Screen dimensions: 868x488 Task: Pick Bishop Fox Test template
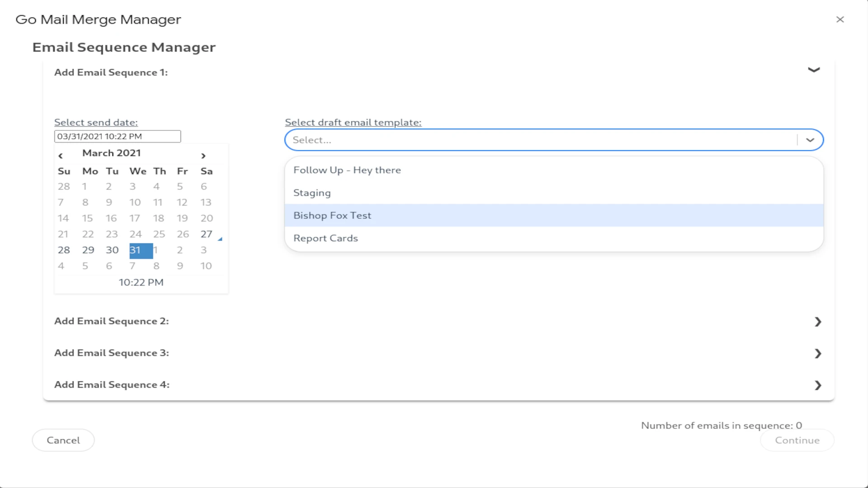pyautogui.click(x=332, y=216)
